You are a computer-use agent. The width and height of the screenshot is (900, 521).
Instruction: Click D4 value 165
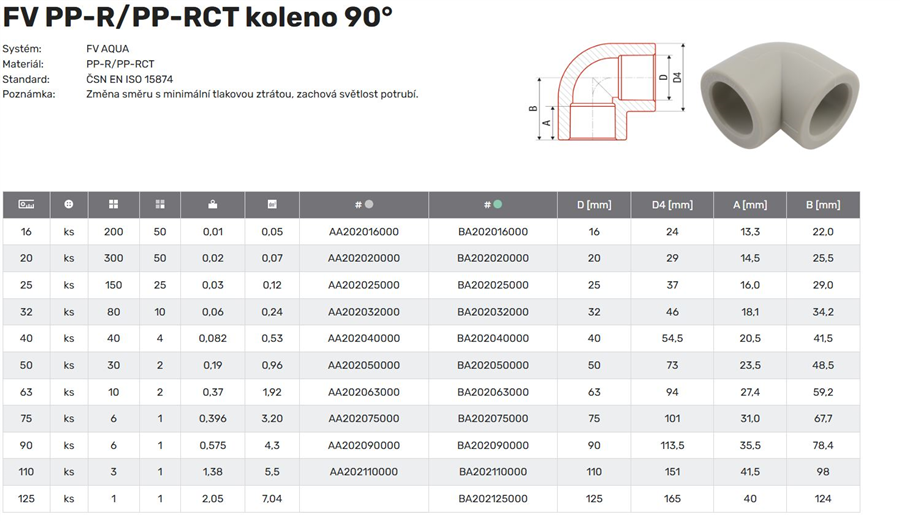pyautogui.click(x=672, y=499)
